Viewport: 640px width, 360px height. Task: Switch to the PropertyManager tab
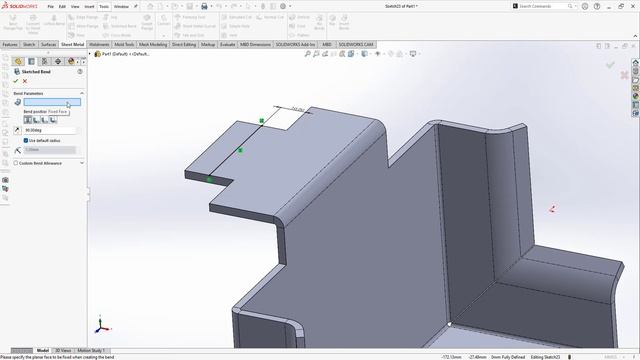[x=31, y=61]
